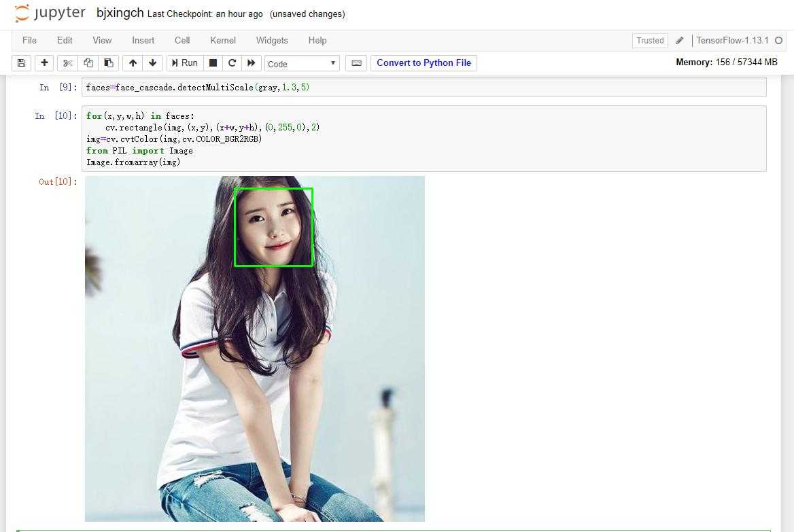Insert a cell below with plus icon
This screenshot has height=532, width=794.
[44, 63]
